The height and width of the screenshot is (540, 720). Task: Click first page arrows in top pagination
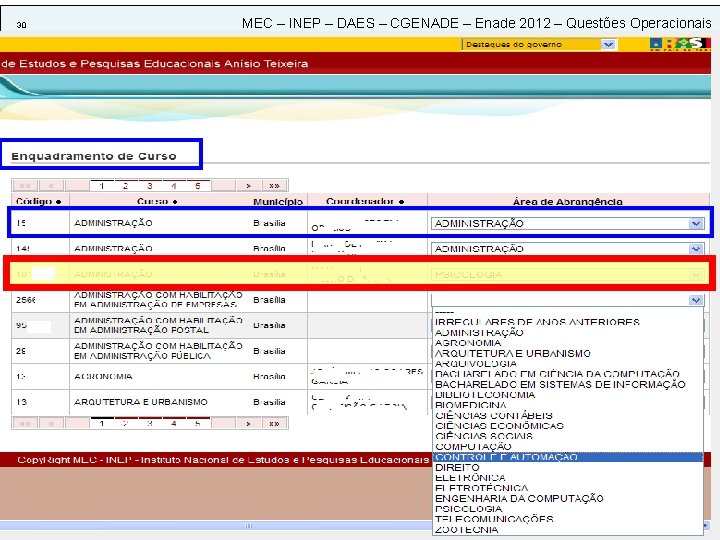pyautogui.click(x=25, y=186)
